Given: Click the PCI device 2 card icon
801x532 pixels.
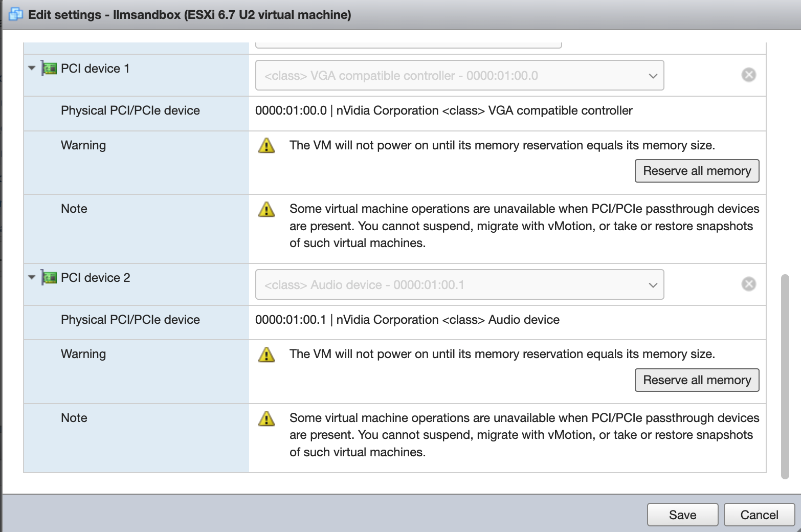Looking at the screenshot, I should 49,278.
